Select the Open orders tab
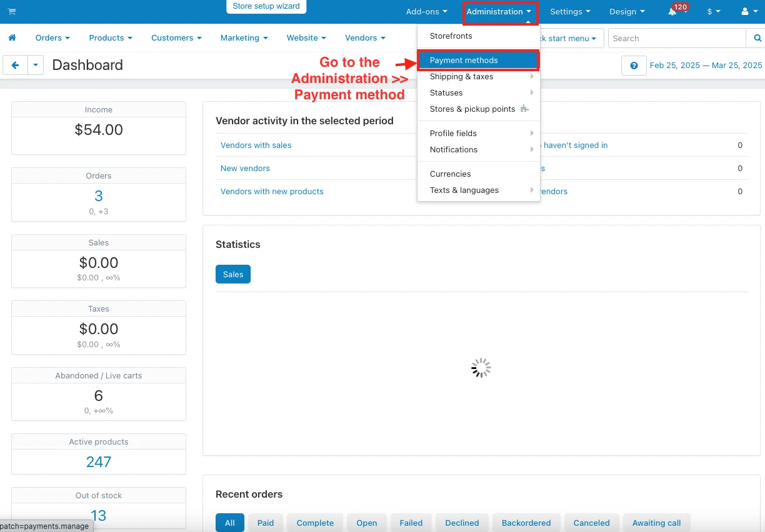Screen dimensions: 765x532 pos(367,523)
